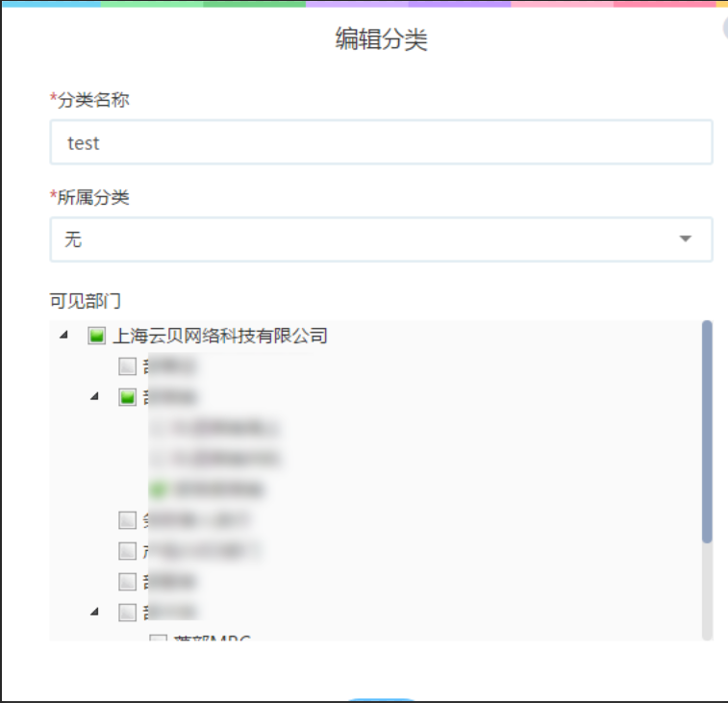Check the first unchecked department below the expanded sub-list

click(x=127, y=520)
